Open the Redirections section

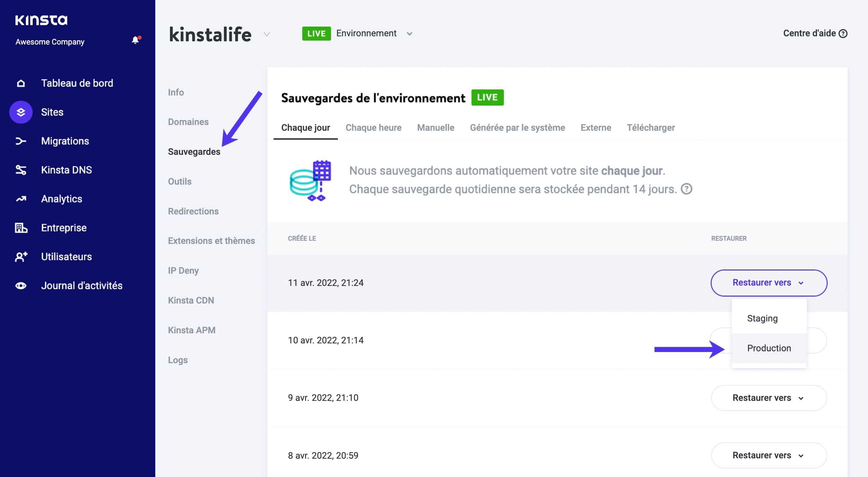click(193, 211)
